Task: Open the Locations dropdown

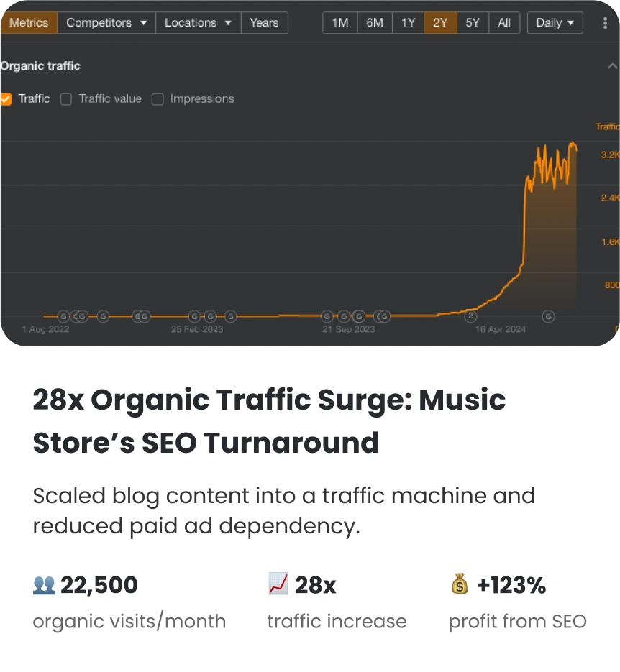Action: (198, 23)
